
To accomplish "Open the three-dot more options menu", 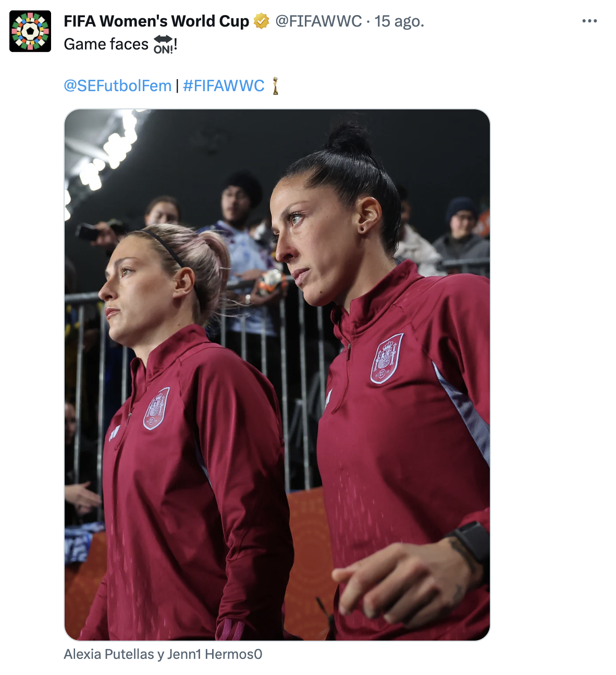I will [589, 21].
